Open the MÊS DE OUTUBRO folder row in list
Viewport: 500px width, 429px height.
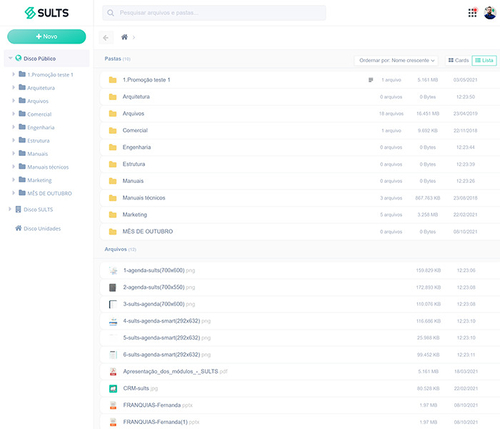[x=300, y=232]
